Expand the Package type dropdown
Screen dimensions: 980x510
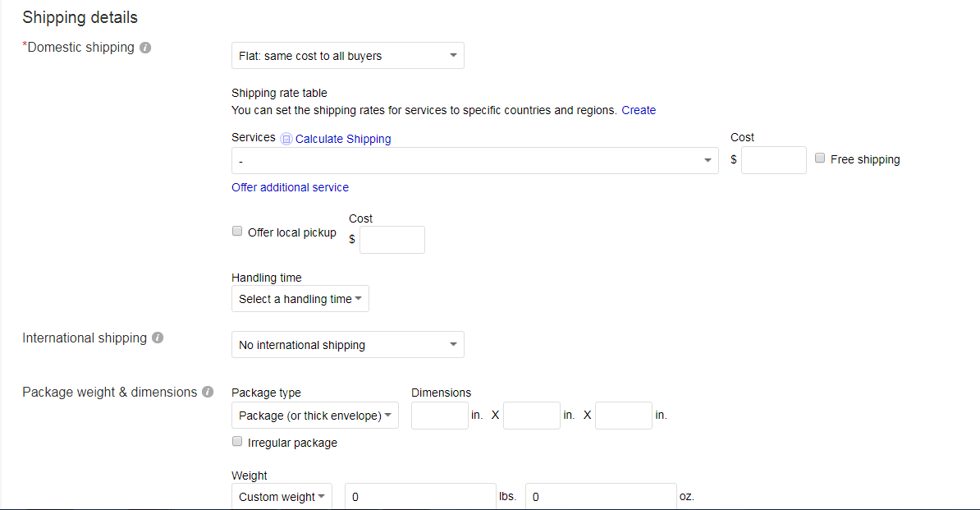314,416
